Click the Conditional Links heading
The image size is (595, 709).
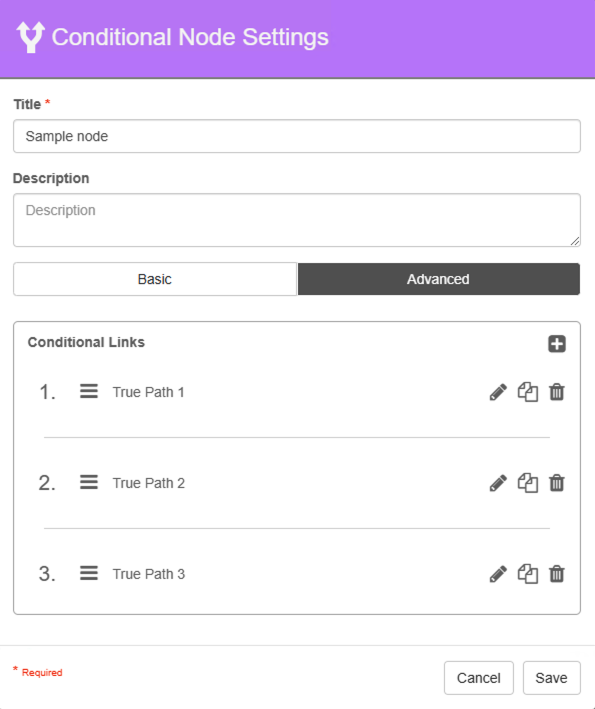pyautogui.click(x=86, y=342)
